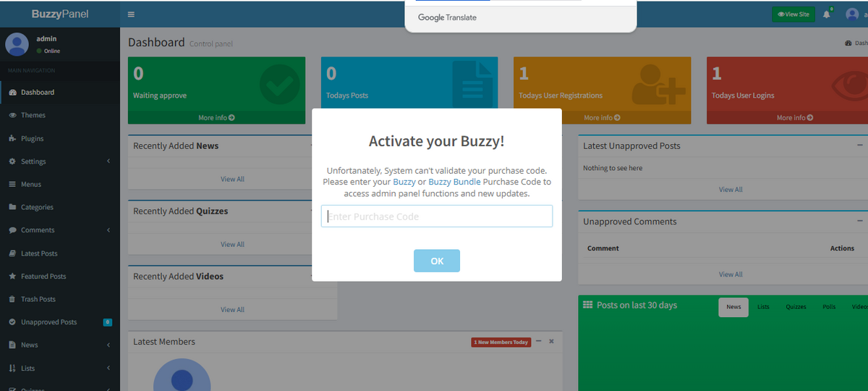Collapse the Unapproved Comments box
Screen dimensions: 868x391
click(x=860, y=221)
